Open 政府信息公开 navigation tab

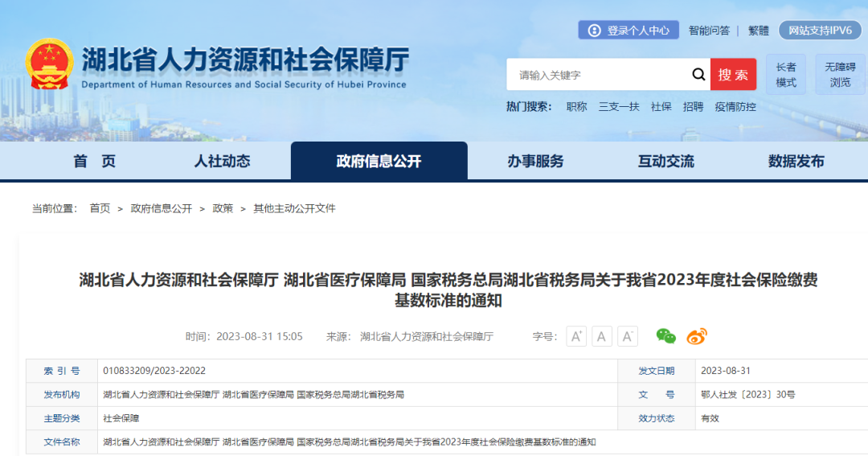pos(379,161)
